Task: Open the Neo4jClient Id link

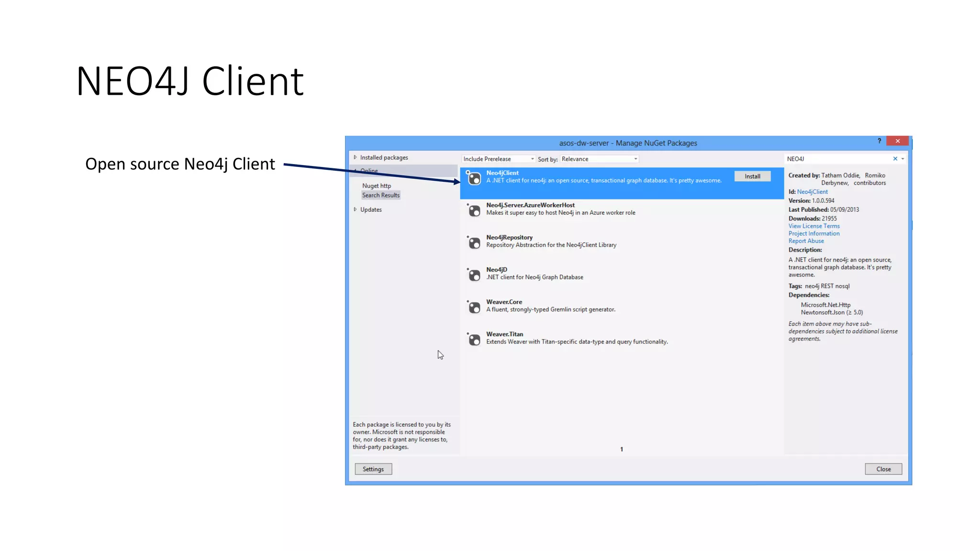Action: click(x=812, y=192)
